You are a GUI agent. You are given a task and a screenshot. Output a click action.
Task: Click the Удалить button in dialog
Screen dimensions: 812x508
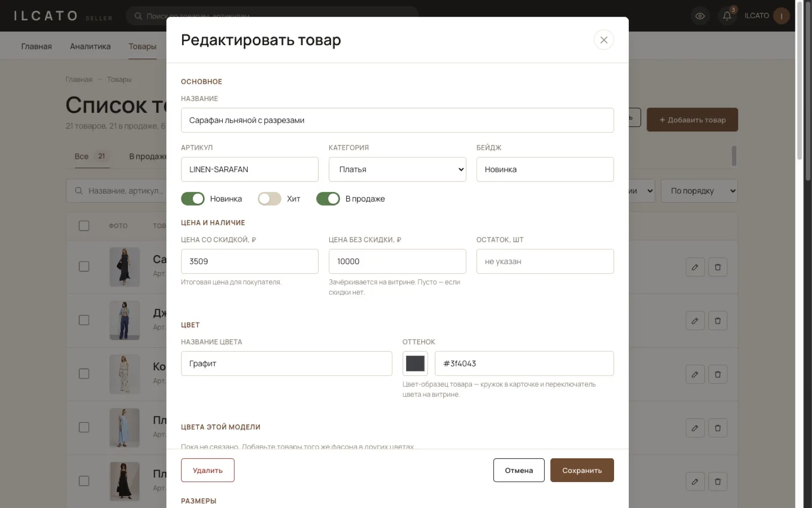tap(208, 470)
